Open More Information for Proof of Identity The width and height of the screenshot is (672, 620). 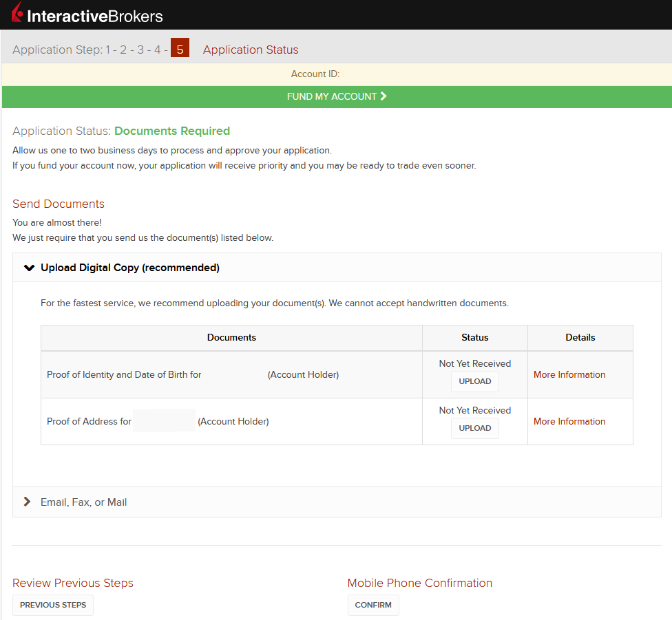point(569,374)
